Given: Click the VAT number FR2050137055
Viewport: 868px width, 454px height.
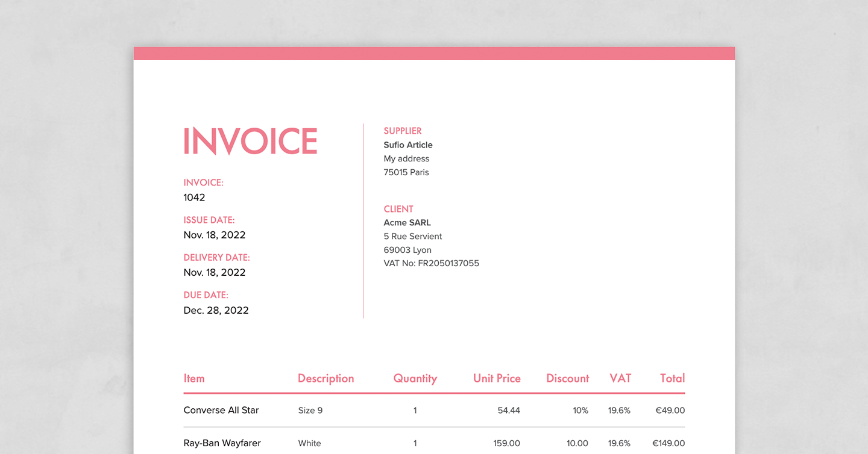Looking at the screenshot, I should (432, 263).
